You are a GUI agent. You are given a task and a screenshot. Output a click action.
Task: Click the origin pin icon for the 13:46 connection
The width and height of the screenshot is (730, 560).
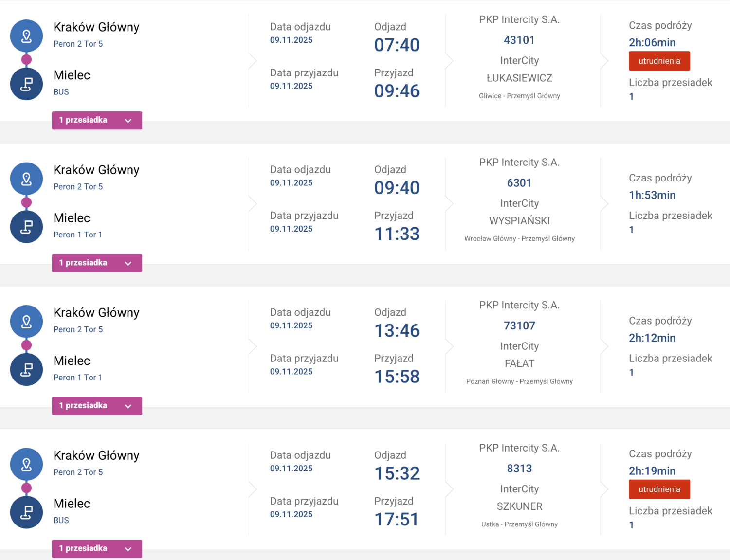click(27, 322)
